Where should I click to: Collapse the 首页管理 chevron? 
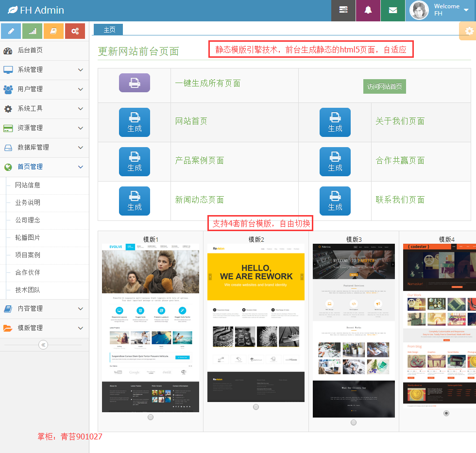pyautogui.click(x=81, y=167)
